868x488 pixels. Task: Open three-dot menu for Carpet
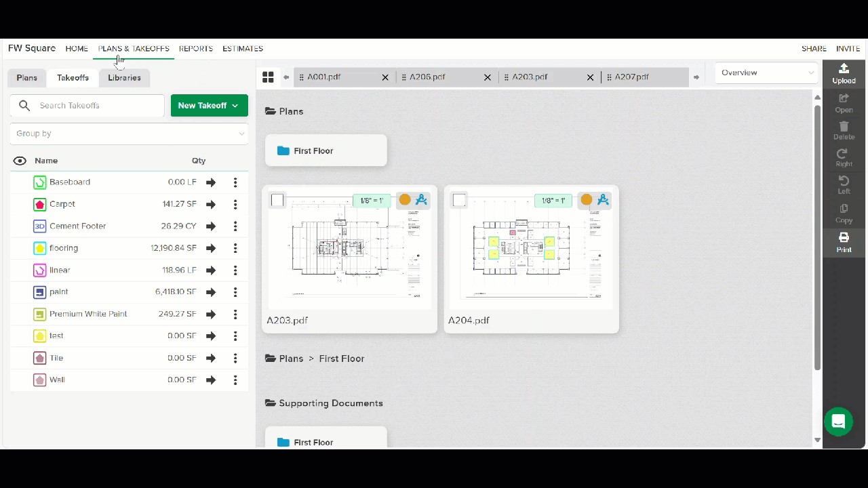pyautogui.click(x=235, y=204)
